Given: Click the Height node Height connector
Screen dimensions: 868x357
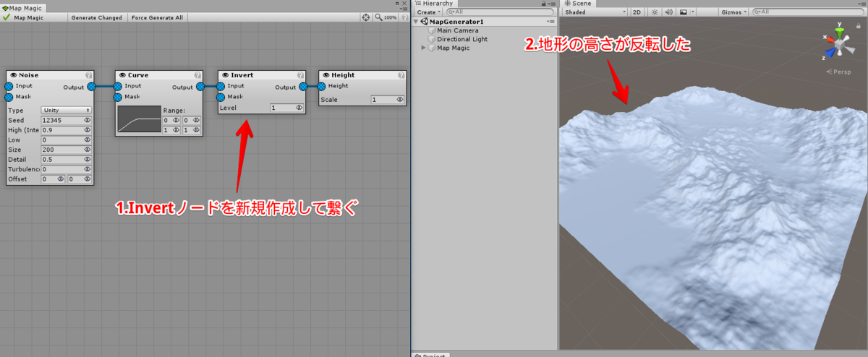Looking at the screenshot, I should pos(320,86).
